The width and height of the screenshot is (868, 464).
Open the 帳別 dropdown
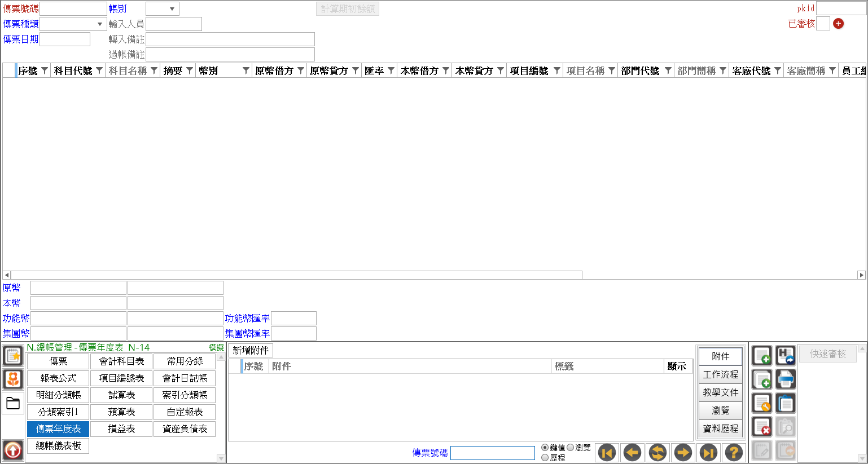[172, 9]
